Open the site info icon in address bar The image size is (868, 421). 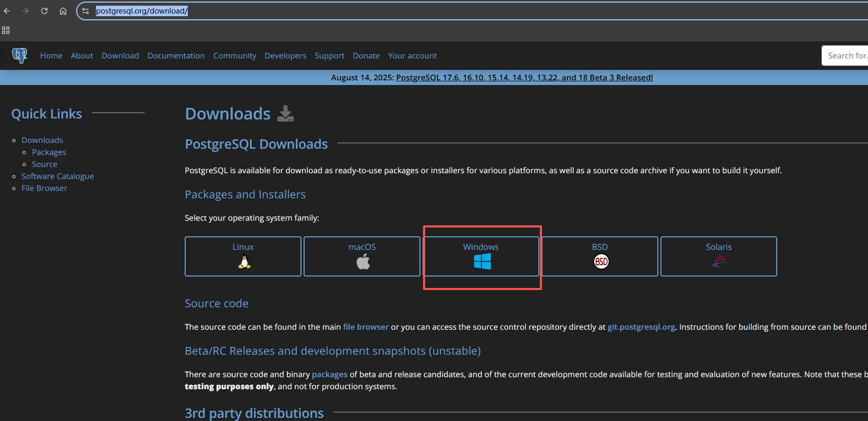coord(86,11)
